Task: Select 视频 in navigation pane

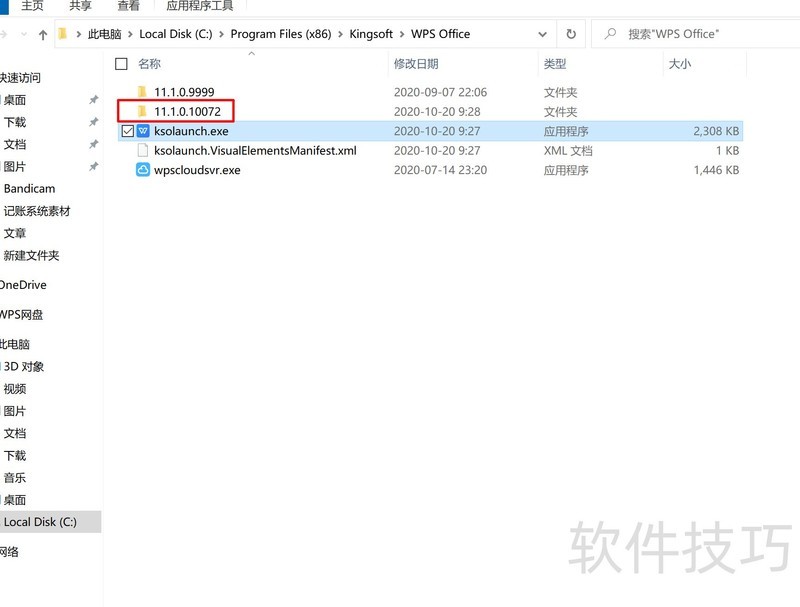Action: click(x=15, y=389)
